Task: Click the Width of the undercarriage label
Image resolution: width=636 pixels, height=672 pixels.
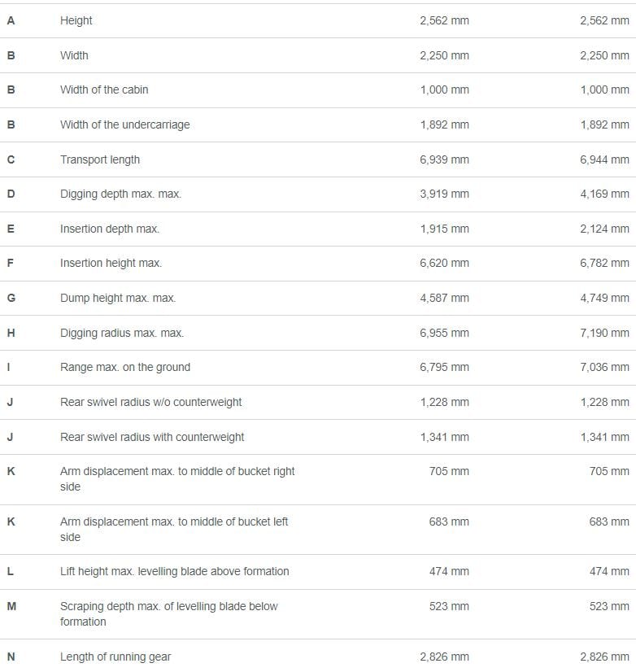Action: point(124,124)
